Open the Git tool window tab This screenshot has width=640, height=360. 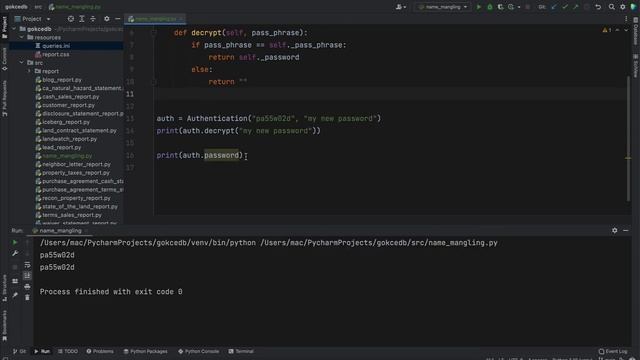19,351
